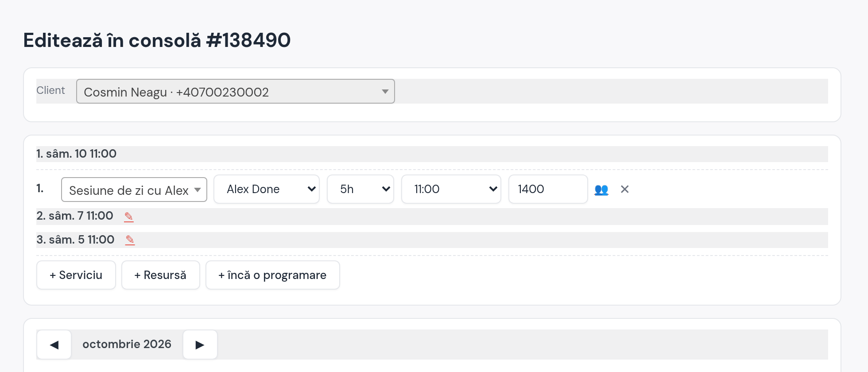This screenshot has height=372, width=868.
Task: Click the + Serviciu button
Action: (x=76, y=275)
